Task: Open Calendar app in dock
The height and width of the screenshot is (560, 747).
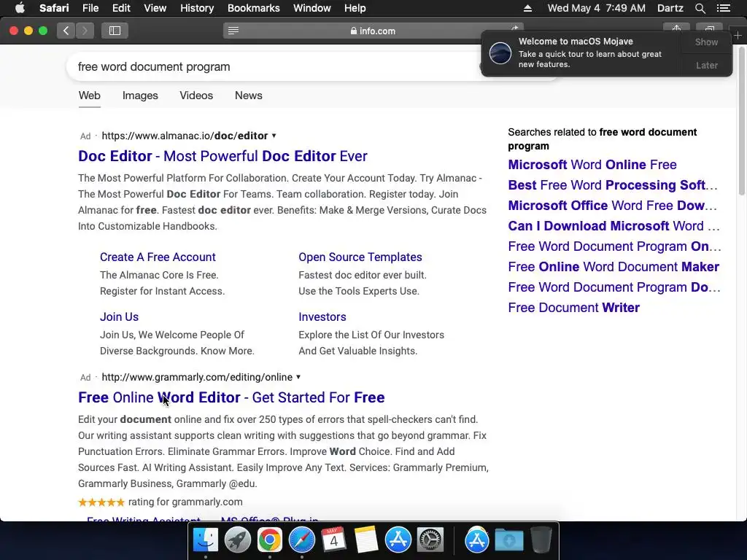Action: coord(333,540)
